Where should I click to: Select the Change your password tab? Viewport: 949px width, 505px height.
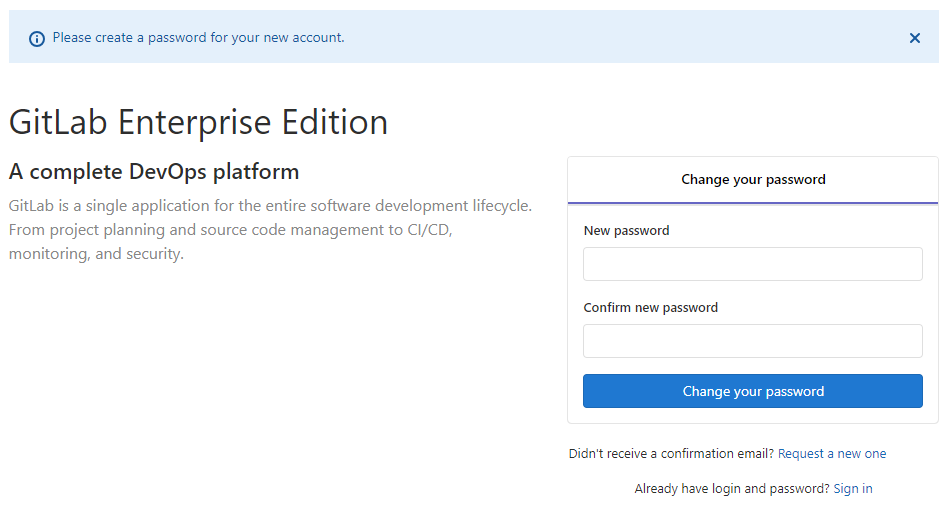click(x=752, y=180)
